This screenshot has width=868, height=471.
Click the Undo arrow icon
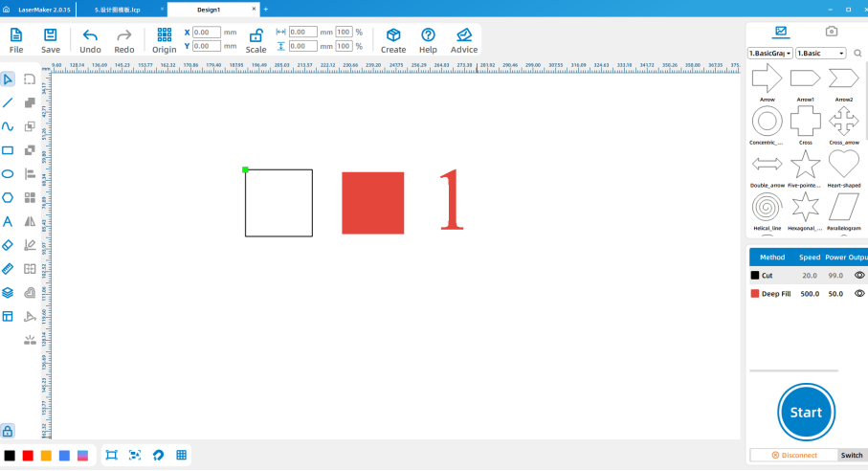(90, 35)
